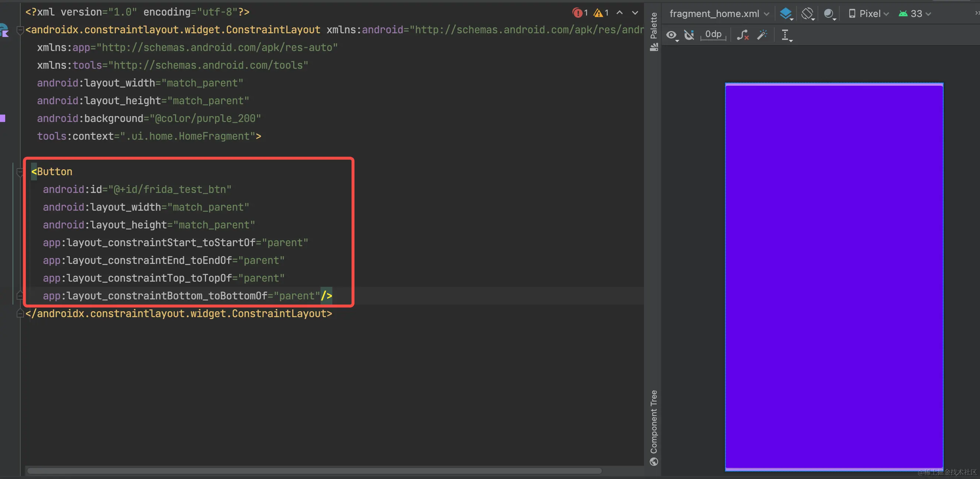
Task: Click purple_200 color swatch in gutter
Action: point(3,118)
